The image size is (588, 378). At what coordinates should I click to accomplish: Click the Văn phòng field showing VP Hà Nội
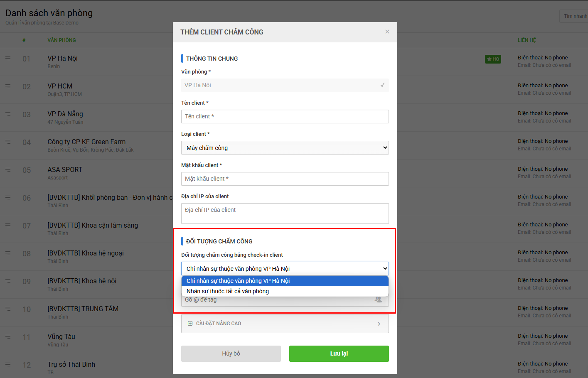(285, 85)
